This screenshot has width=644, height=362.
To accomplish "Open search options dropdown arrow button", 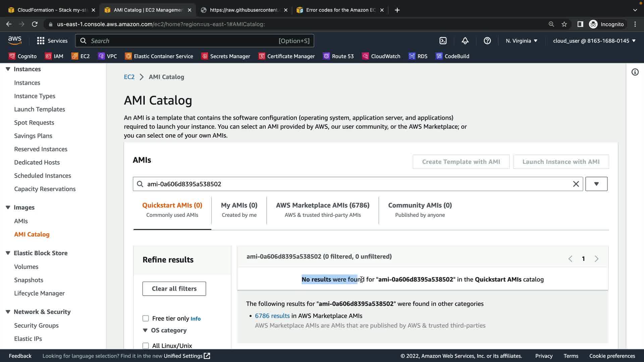I will click(x=596, y=184).
